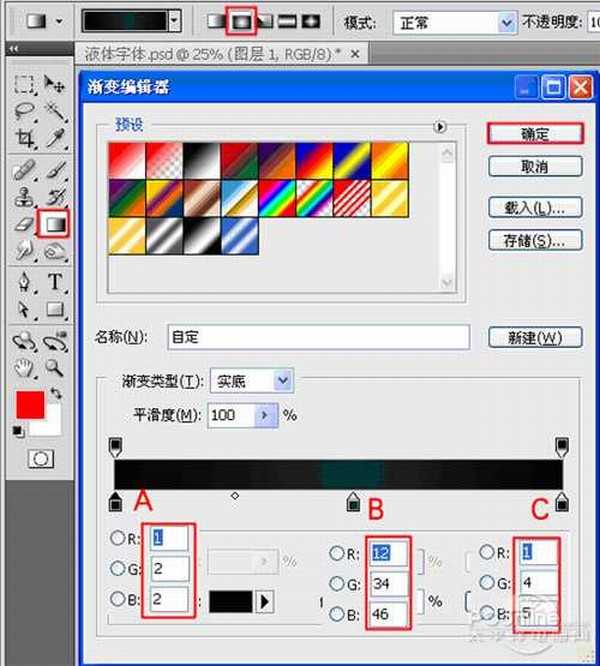The width and height of the screenshot is (600, 666).
Task: Reset default foreground/background colors
Action: [x=17, y=431]
